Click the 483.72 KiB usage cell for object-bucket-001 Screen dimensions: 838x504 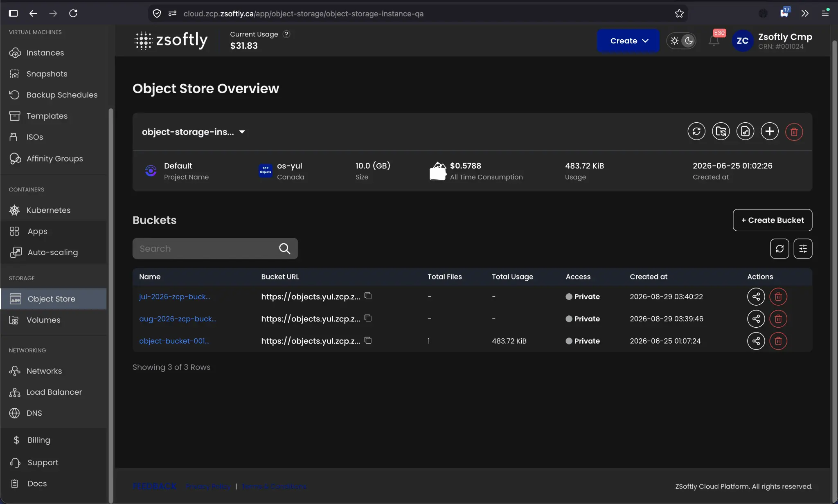(x=509, y=341)
